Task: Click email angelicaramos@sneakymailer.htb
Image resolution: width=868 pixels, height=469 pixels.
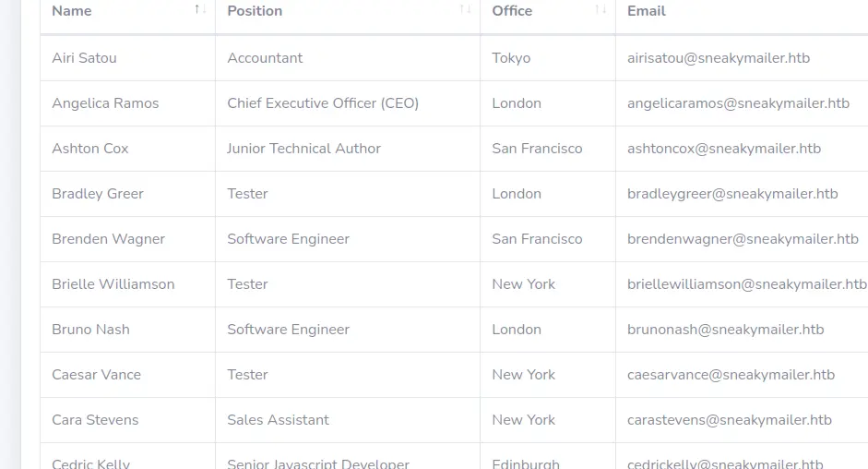Action: [x=738, y=103]
